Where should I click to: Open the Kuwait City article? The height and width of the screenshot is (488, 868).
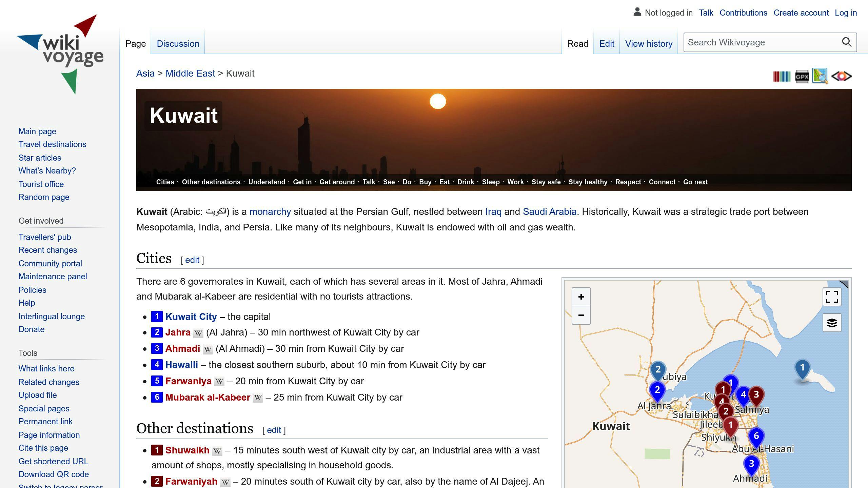point(191,317)
